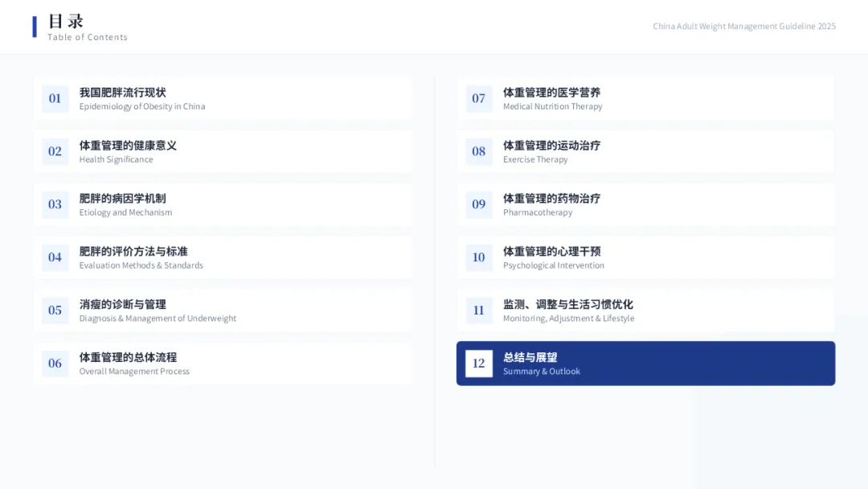Open section 10 Psychological Intervention
This screenshot has width=868, height=489.
[646, 257]
